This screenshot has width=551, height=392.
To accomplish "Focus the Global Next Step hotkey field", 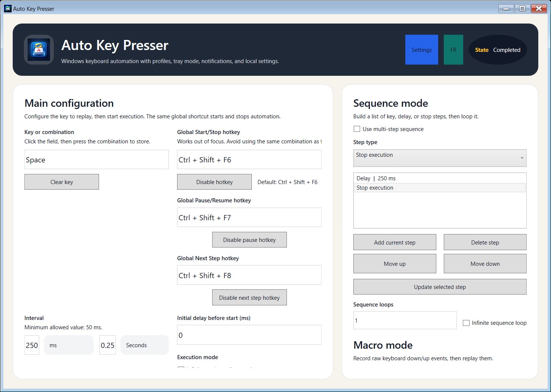I will 249,275.
